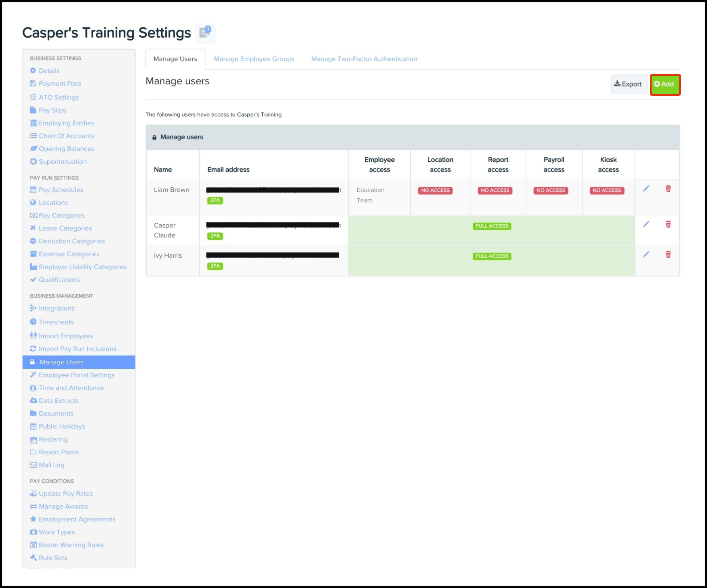Click the edit pencil for Casper Claude
Screen dimensions: 707x588
tap(646, 224)
